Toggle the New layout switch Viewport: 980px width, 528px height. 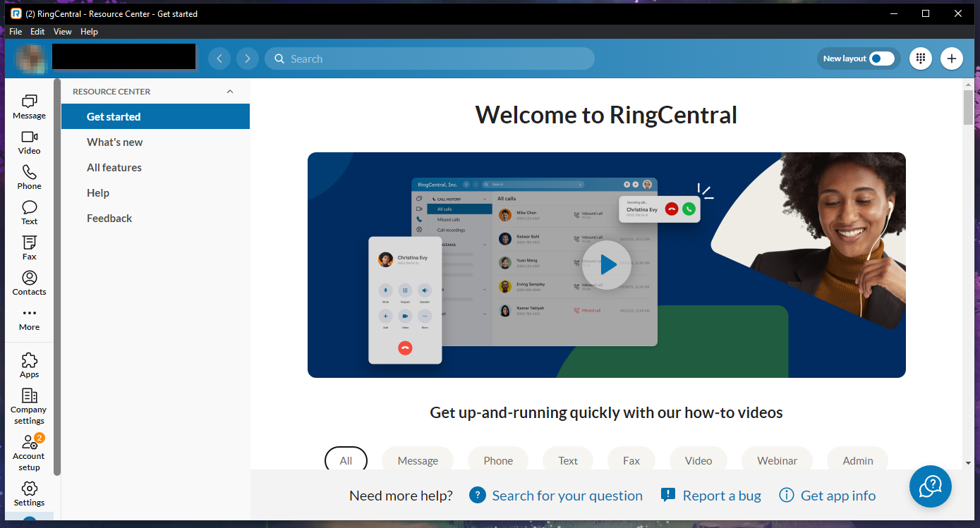click(882, 59)
